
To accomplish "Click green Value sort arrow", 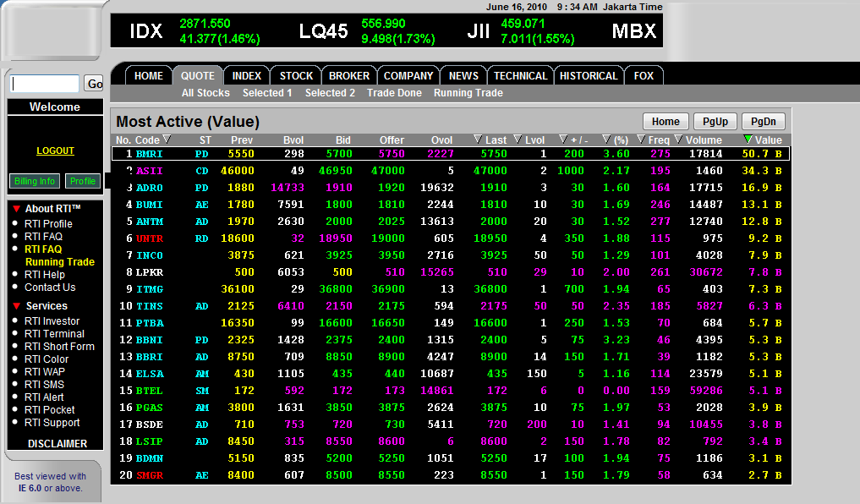I will (747, 140).
